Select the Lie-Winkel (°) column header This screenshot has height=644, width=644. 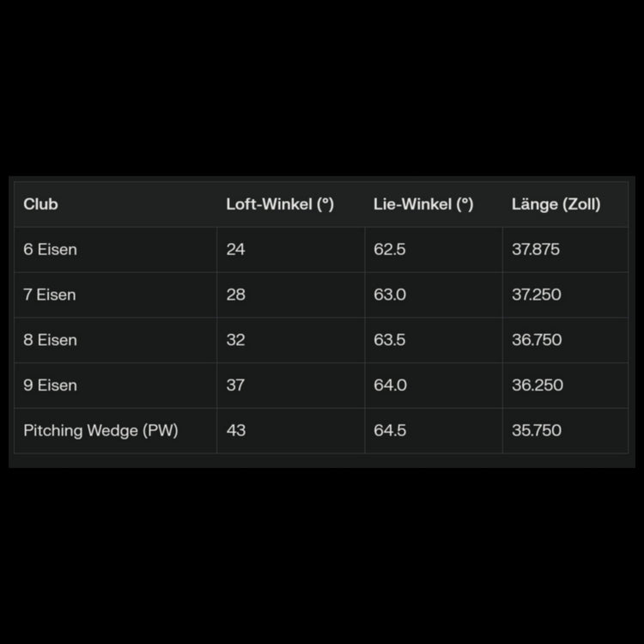coord(423,204)
